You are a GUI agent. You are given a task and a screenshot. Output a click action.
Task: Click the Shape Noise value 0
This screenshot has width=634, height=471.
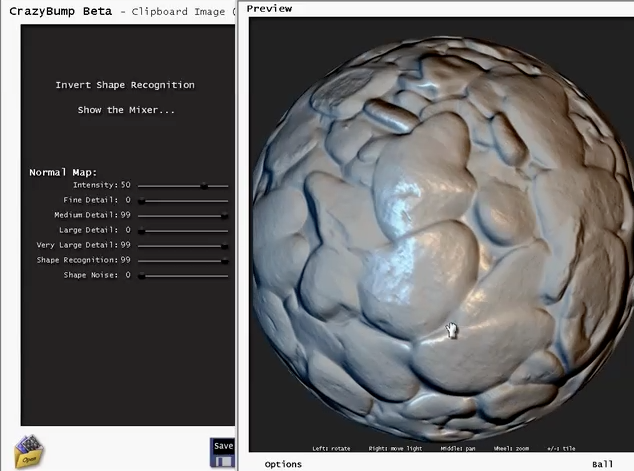coord(128,275)
